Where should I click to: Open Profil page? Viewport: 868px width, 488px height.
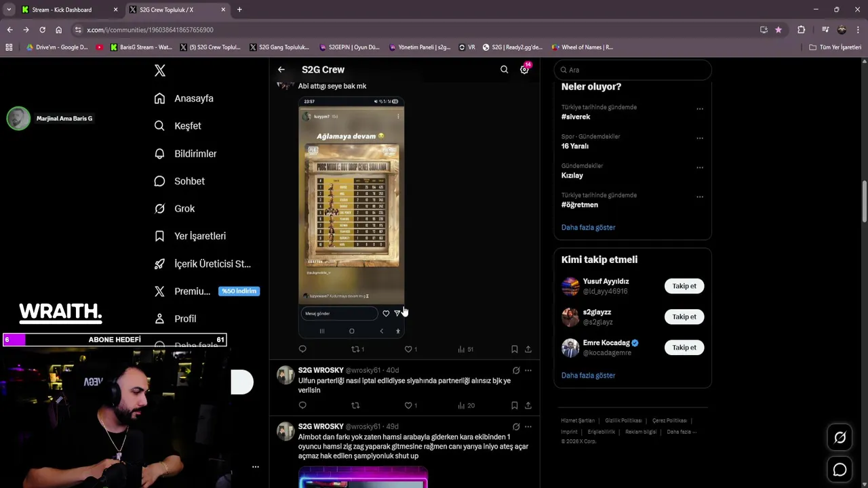[175, 319]
